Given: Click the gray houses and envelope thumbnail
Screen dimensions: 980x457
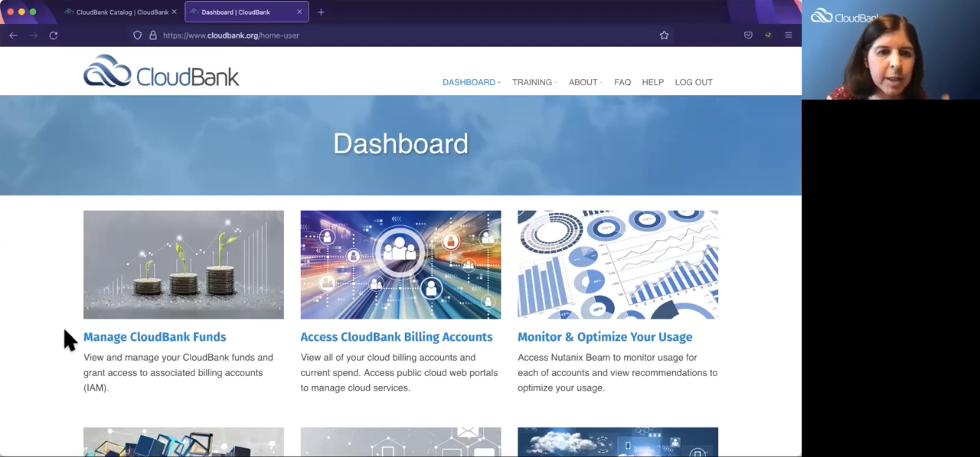Looking at the screenshot, I should click(x=401, y=442).
